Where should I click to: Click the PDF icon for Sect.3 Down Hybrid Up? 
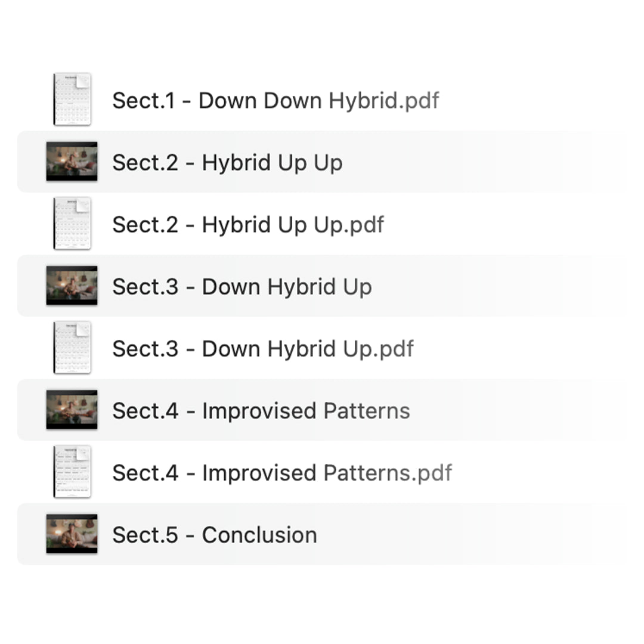pyautogui.click(x=72, y=348)
